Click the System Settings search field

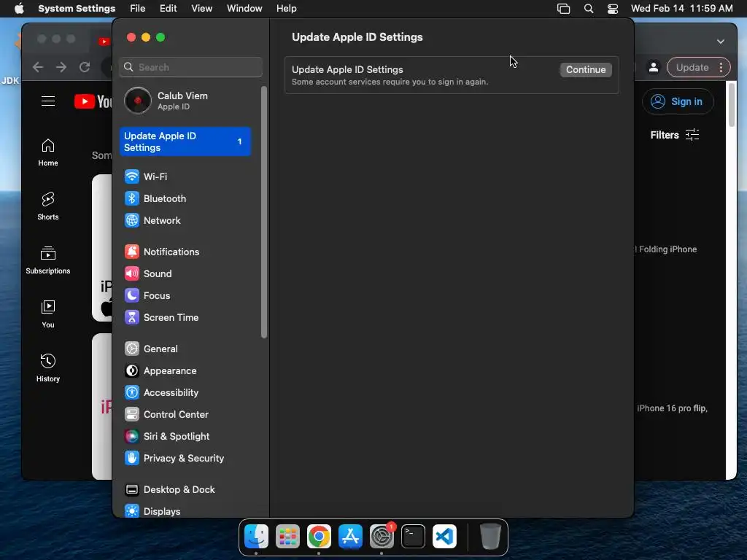point(190,67)
